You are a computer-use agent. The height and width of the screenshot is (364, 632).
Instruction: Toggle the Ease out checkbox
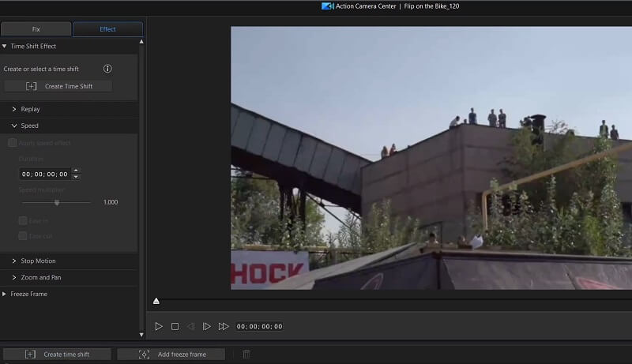coord(23,235)
